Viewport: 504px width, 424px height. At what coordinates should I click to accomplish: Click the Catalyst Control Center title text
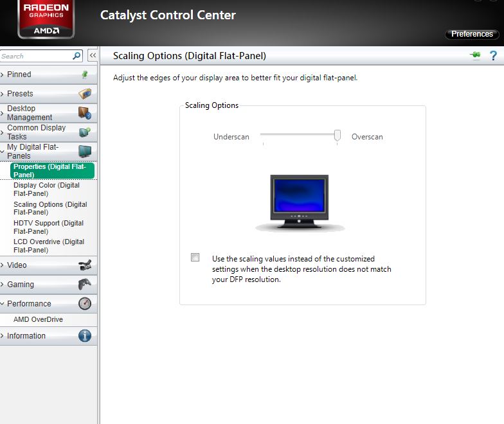(168, 15)
